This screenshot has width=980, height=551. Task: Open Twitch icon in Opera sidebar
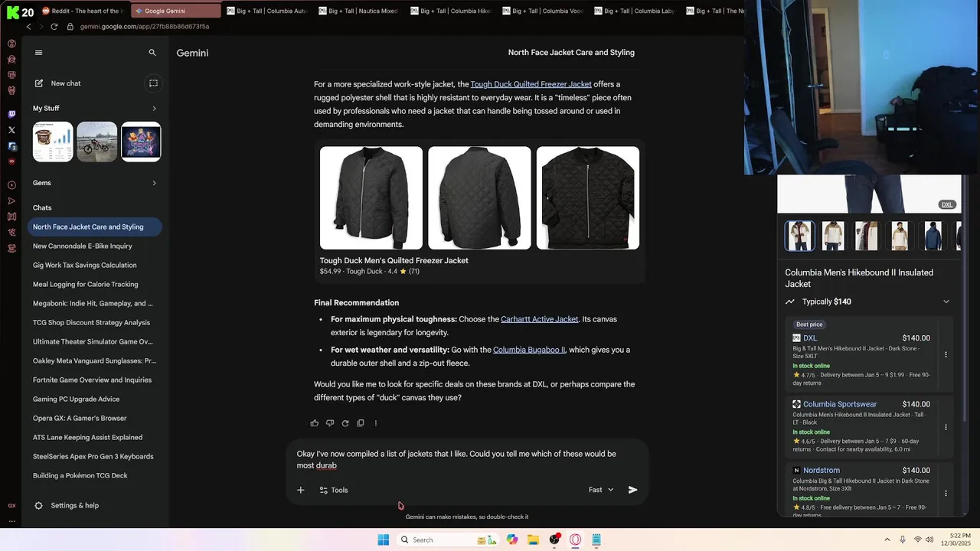coord(11,114)
